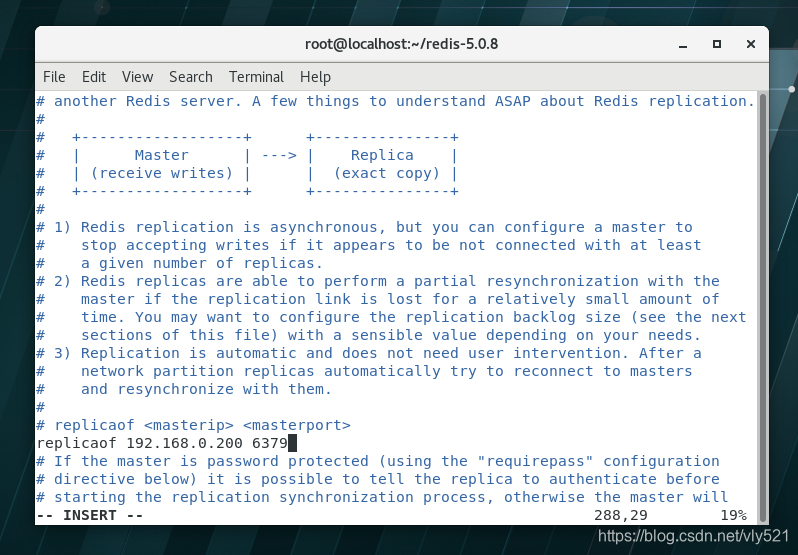Click the line starting 'time. You may want to configure'
Viewport: 798px width, 555px height.
[x=413, y=317]
